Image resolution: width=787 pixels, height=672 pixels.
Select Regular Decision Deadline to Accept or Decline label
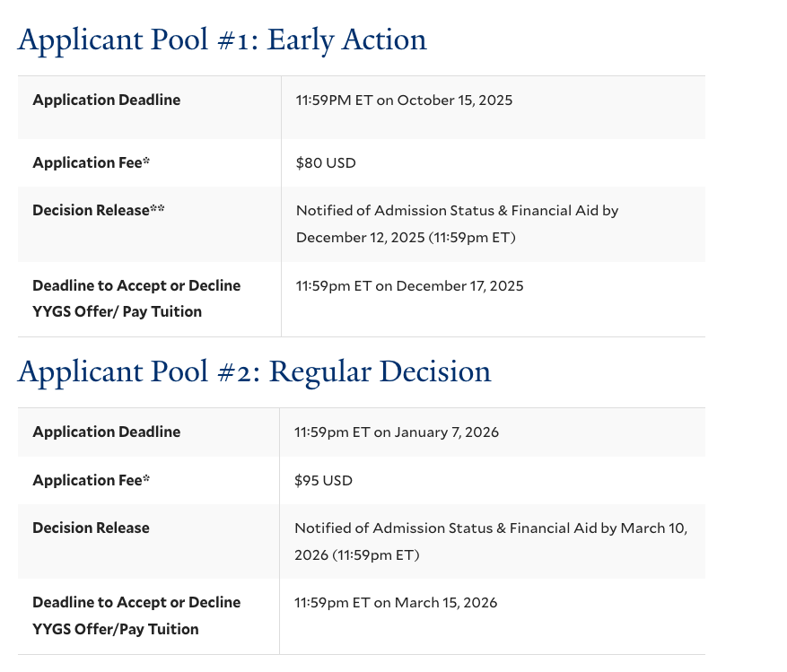tap(136, 615)
